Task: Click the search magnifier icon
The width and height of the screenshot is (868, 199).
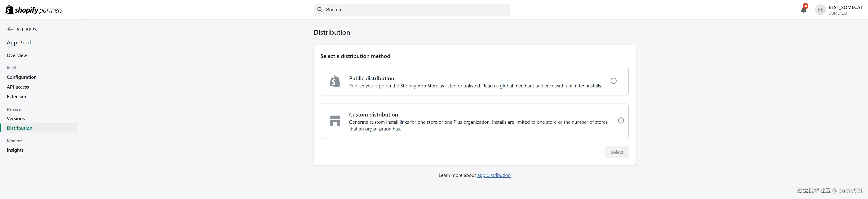Action: click(x=320, y=10)
